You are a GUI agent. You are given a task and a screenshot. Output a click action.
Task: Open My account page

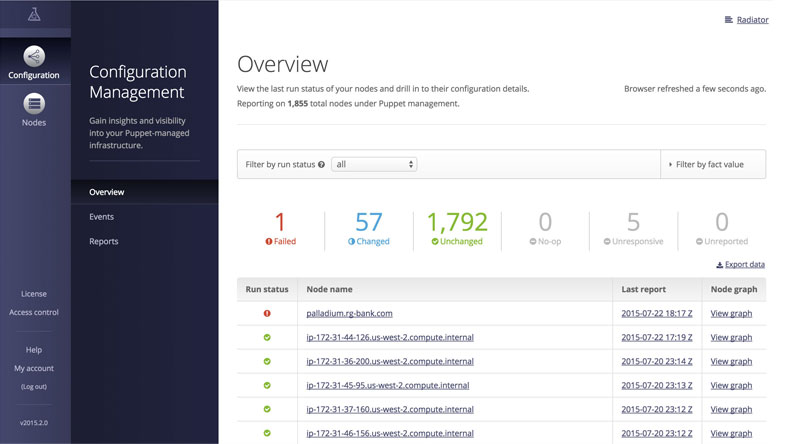click(34, 368)
